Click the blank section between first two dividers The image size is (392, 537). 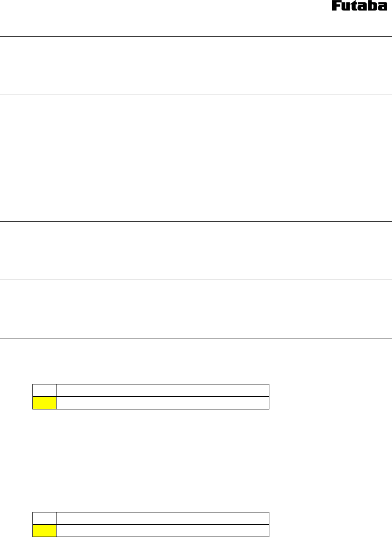196,66
